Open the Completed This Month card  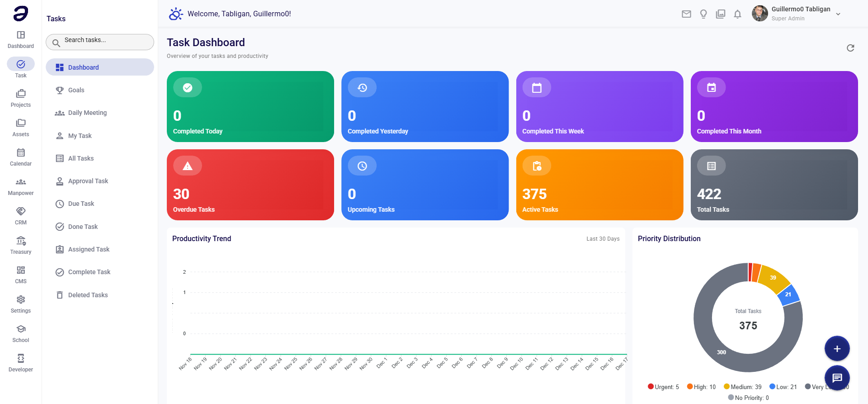coord(774,106)
